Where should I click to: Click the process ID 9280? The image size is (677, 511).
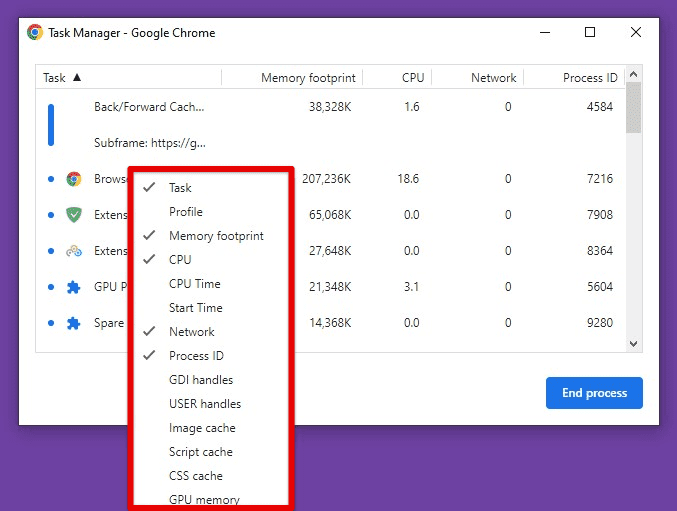pos(600,323)
